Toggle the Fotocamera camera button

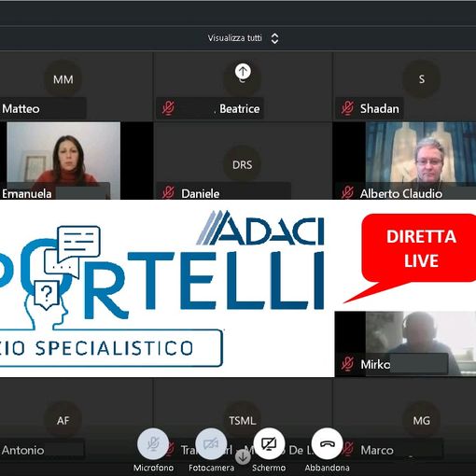tap(211, 443)
